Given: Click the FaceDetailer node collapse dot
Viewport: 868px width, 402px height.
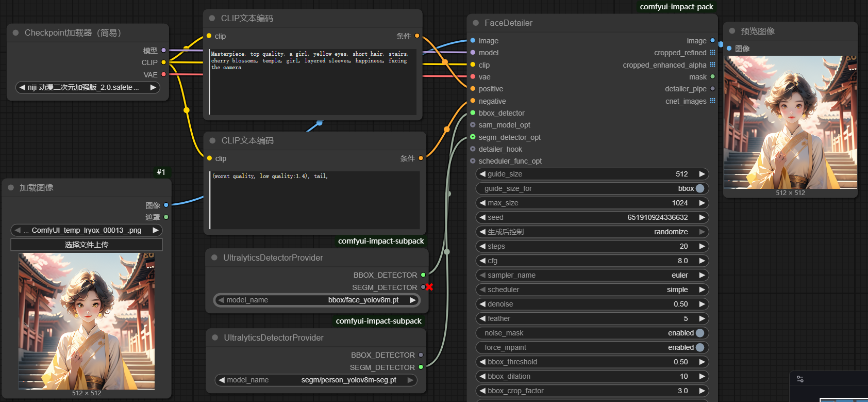Looking at the screenshot, I should 476,23.
